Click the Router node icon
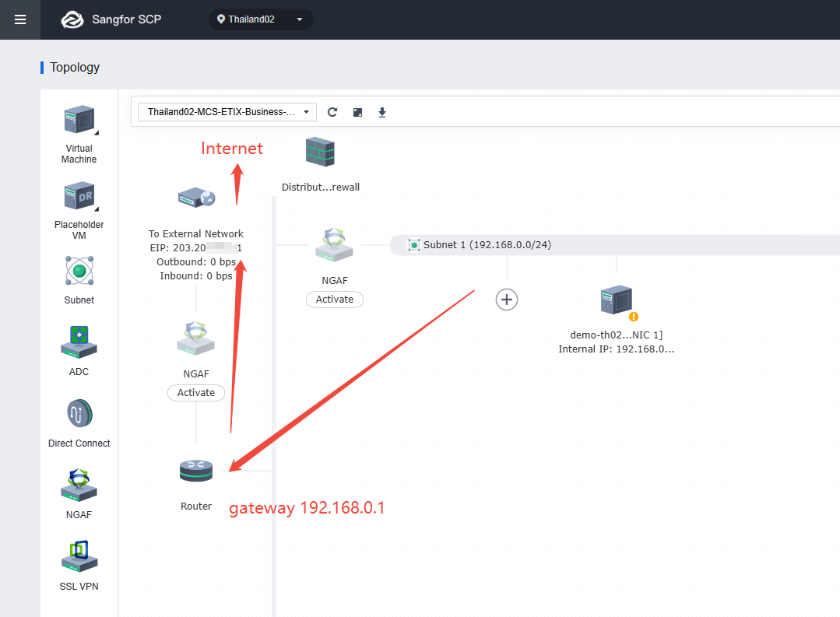 pyautogui.click(x=196, y=470)
